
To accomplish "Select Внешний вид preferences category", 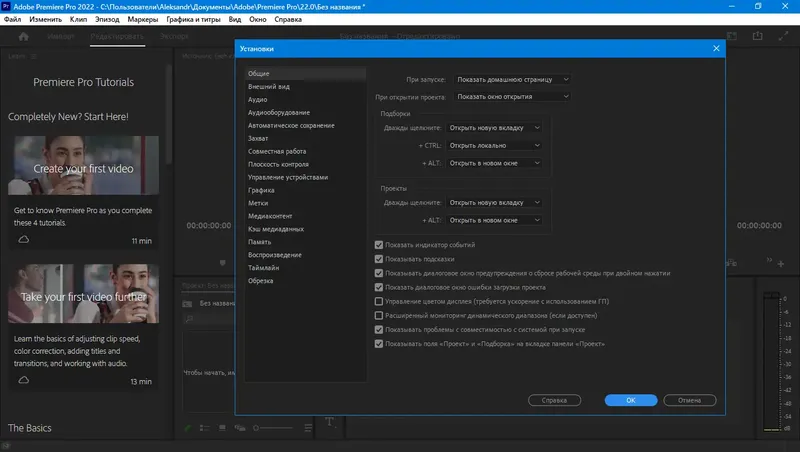I will (305, 87).
